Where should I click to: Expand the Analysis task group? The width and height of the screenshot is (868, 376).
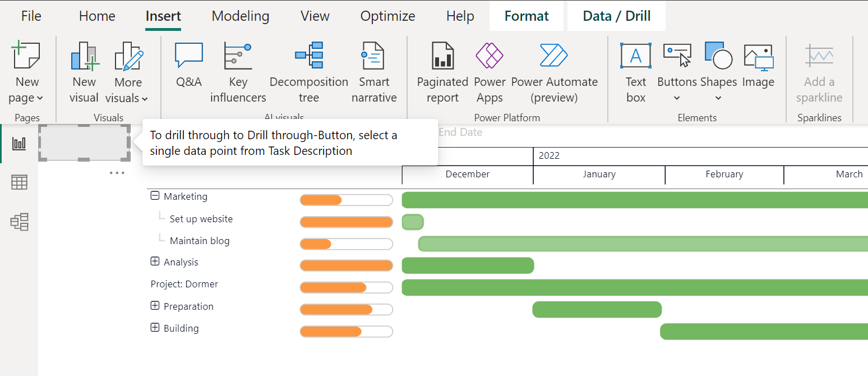pos(155,262)
